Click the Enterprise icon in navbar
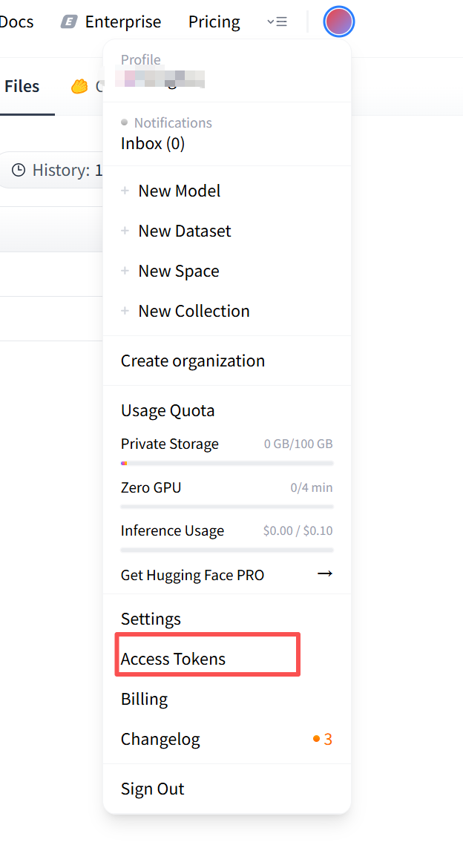This screenshot has height=868, width=463. click(x=69, y=22)
